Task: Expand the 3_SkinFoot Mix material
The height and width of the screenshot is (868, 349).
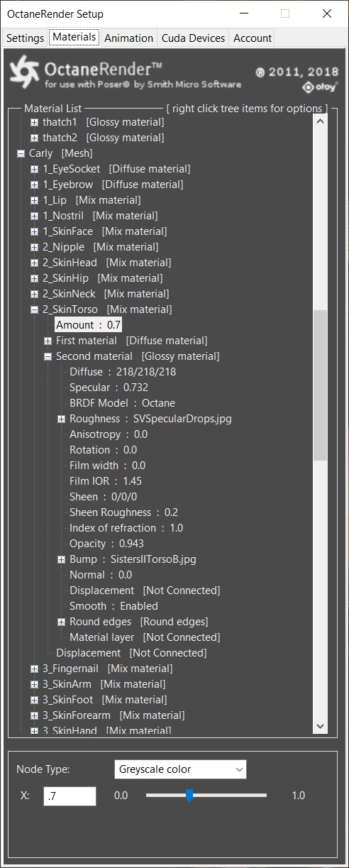Action: tap(35, 700)
